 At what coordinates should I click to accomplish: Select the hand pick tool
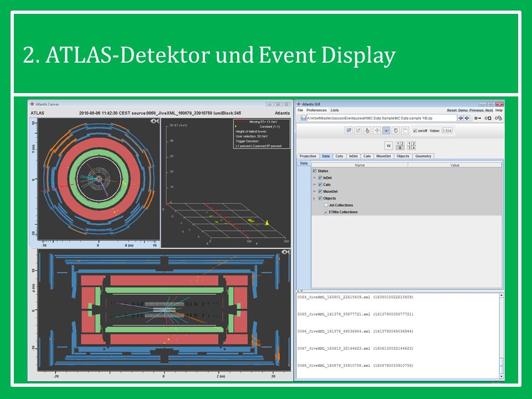[367, 130]
